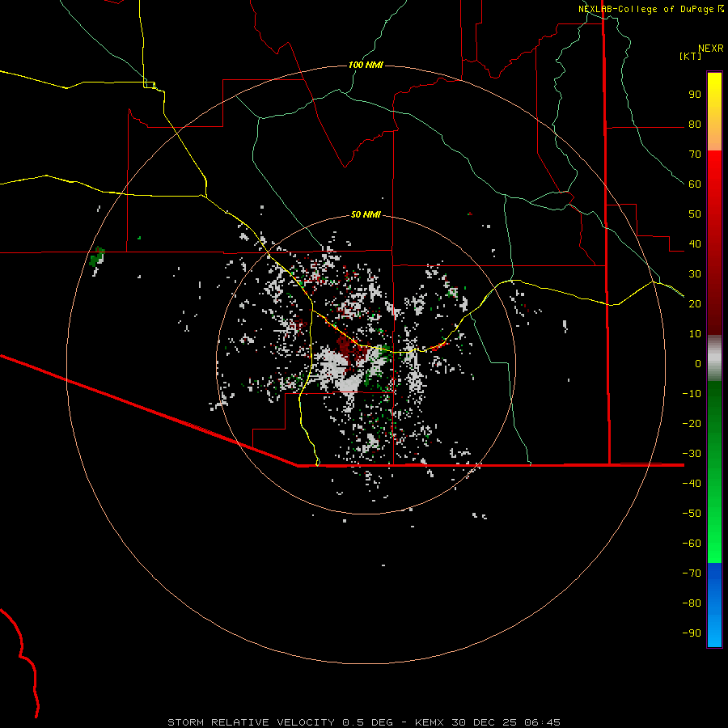This screenshot has height=728, width=728.
Task: Click the 60 value on the velocity scale
Action: click(695, 184)
